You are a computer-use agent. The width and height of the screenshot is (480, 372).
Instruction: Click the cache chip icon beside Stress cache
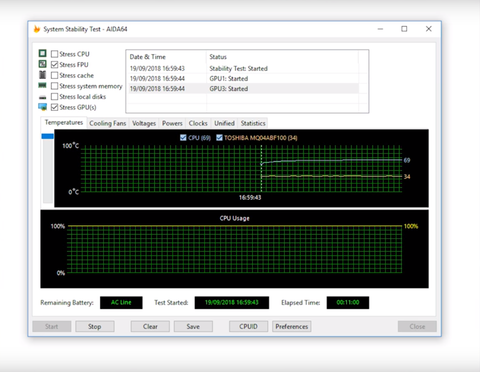[x=42, y=75]
